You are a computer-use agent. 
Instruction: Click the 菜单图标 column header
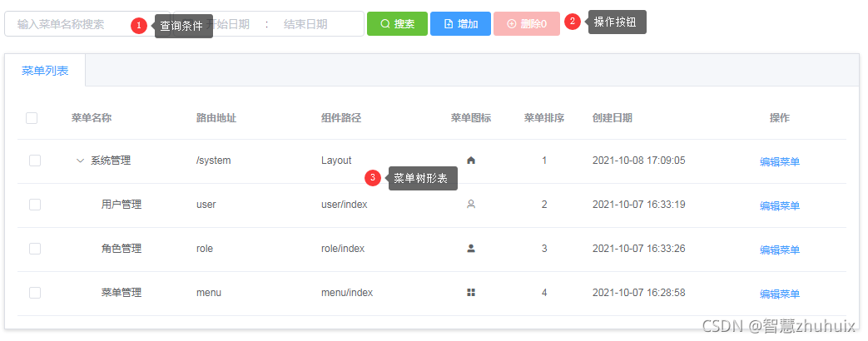[471, 118]
